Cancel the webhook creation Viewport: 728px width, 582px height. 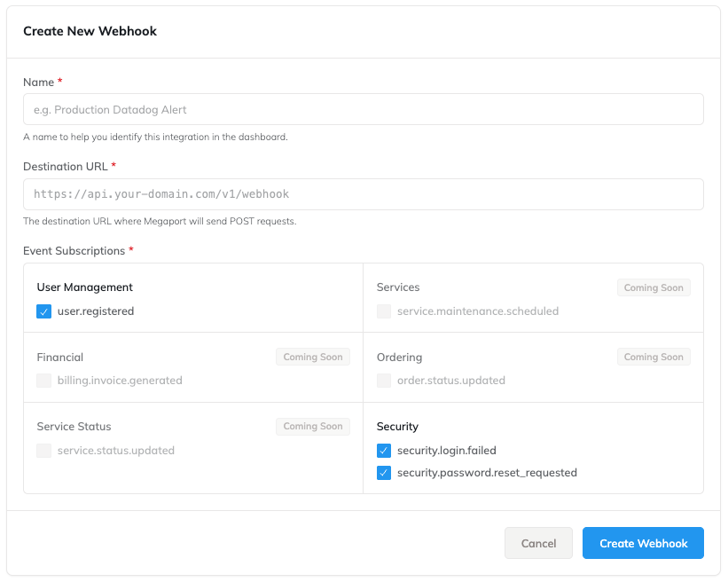[538, 543]
